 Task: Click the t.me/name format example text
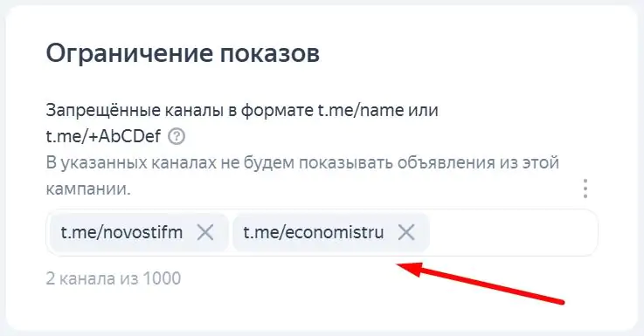click(361, 110)
